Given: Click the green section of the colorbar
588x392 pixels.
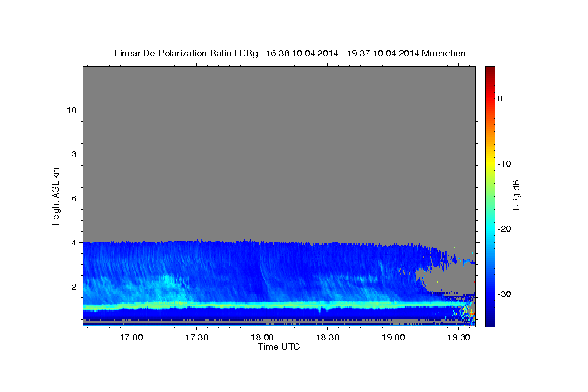Looking at the screenshot, I should coord(490,196).
